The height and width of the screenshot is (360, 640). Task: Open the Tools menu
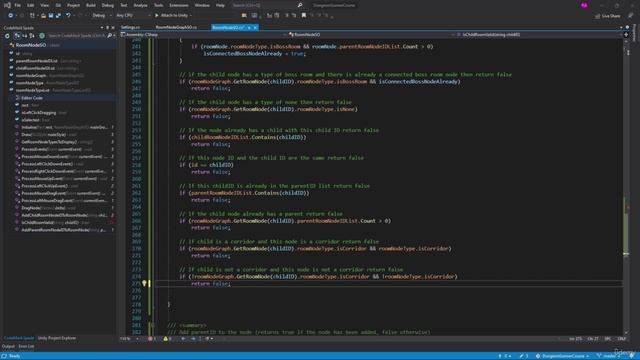point(158,5)
